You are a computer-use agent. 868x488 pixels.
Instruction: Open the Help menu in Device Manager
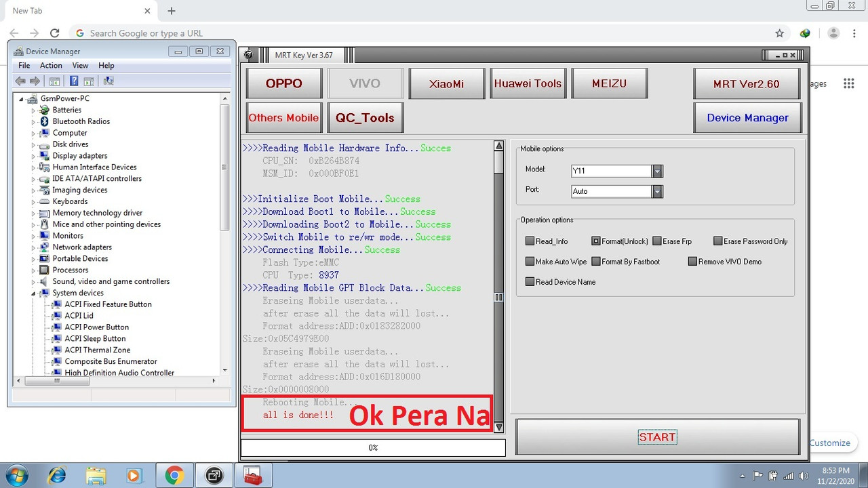pos(106,66)
